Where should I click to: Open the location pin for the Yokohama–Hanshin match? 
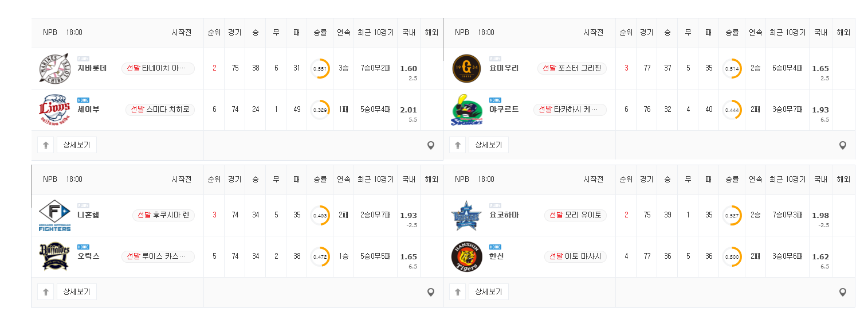(843, 293)
